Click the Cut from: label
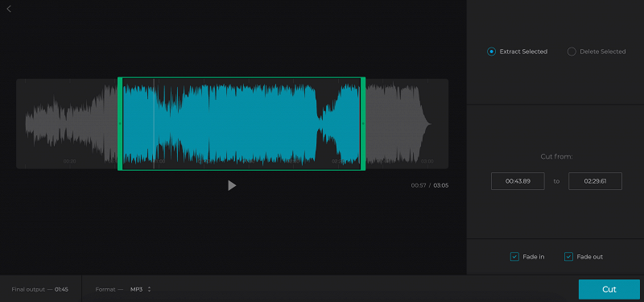This screenshot has height=302, width=644. click(556, 156)
